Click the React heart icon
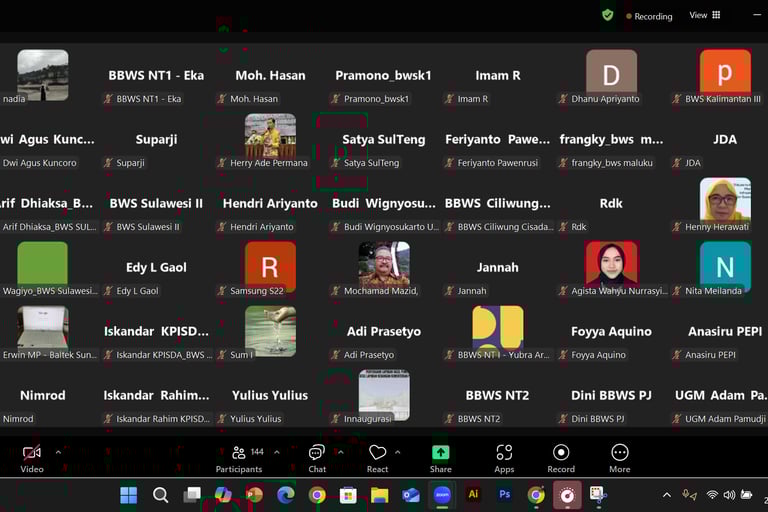768x512 pixels. click(x=377, y=453)
